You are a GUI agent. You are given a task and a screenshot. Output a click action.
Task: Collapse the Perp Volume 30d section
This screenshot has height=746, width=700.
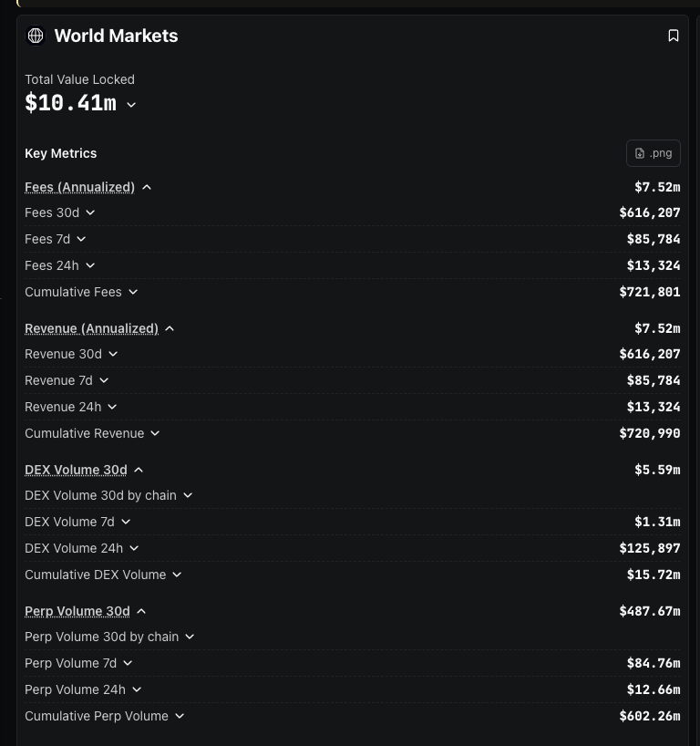pyautogui.click(x=141, y=611)
